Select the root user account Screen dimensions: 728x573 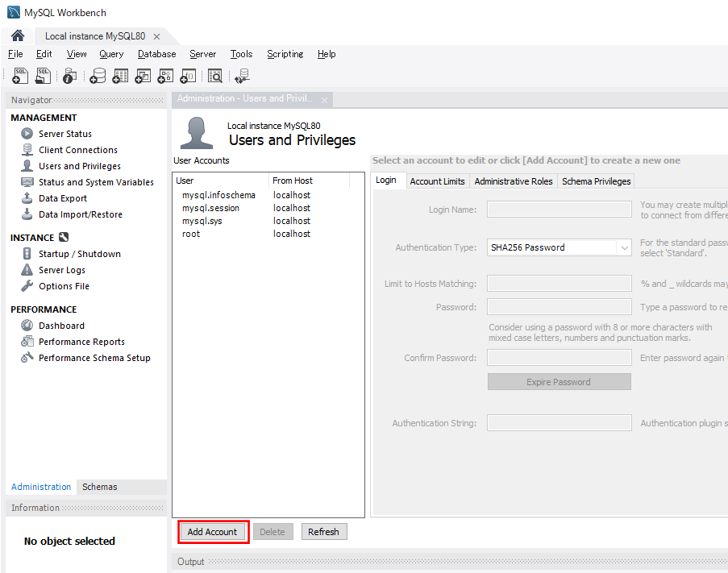[x=191, y=234]
